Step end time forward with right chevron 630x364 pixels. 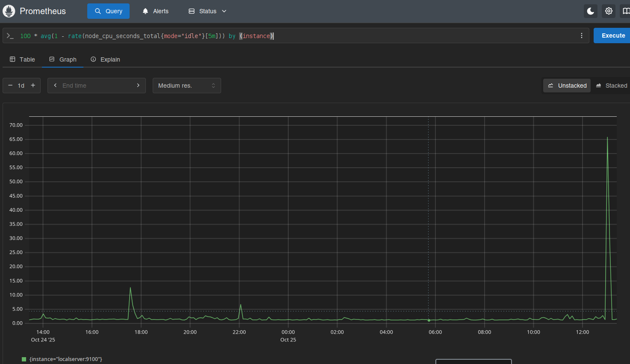pos(138,86)
